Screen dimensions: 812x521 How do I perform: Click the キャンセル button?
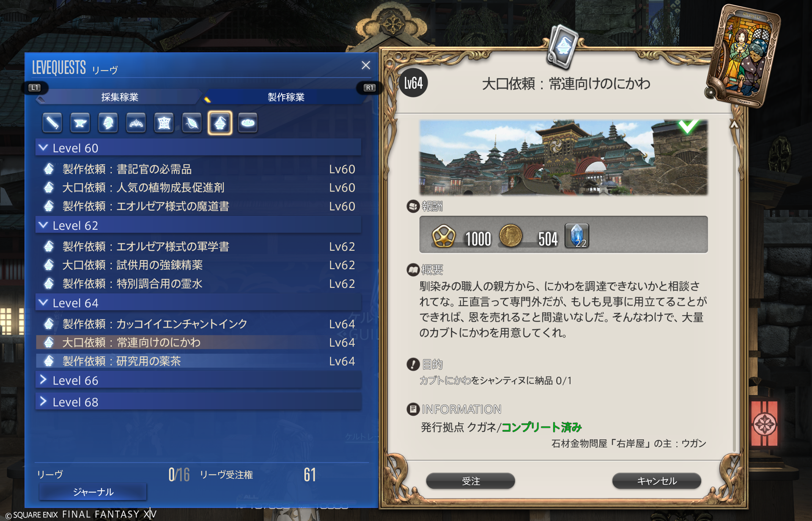tap(657, 481)
